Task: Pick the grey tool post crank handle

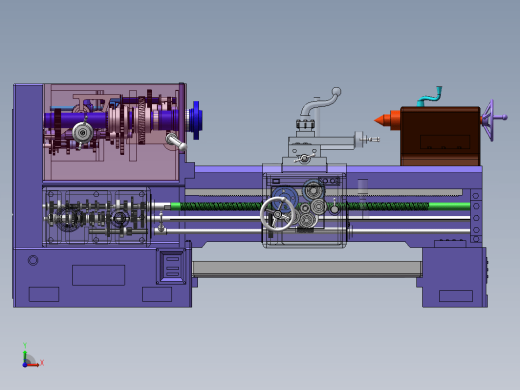Action: click(x=321, y=102)
